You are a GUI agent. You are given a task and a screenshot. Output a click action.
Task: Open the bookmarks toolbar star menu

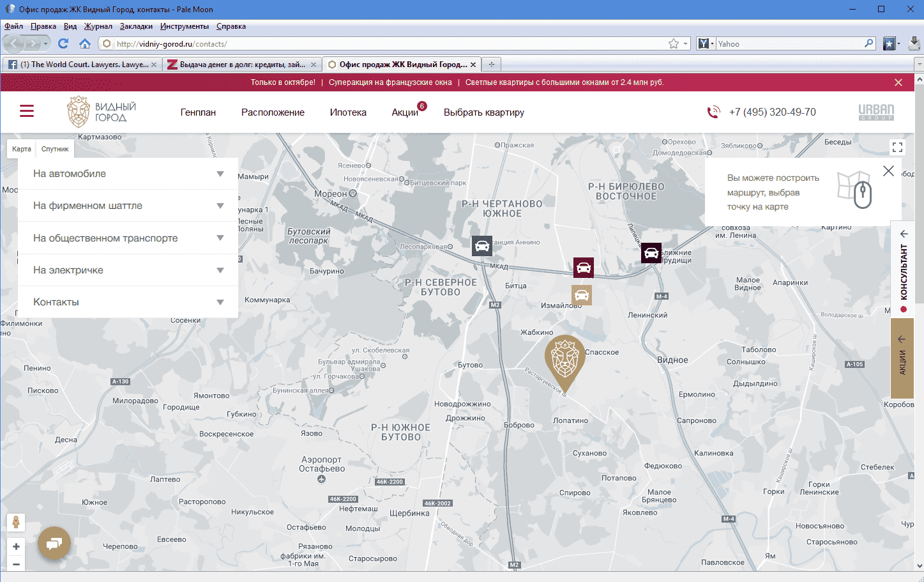tap(891, 43)
